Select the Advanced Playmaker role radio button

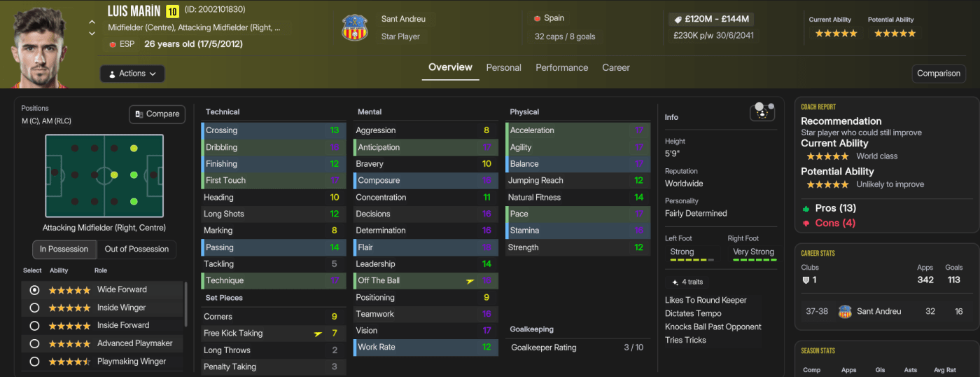click(x=34, y=343)
